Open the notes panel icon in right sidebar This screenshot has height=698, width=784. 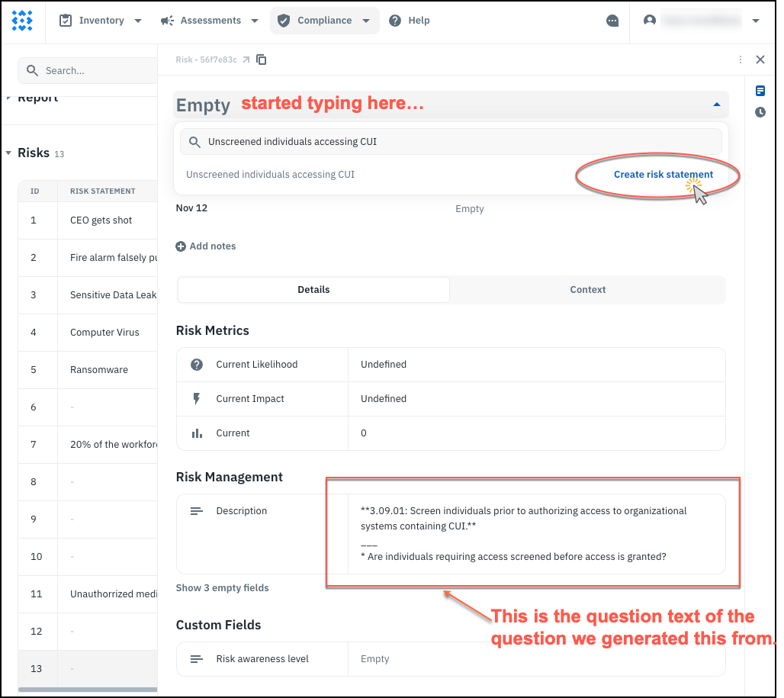pyautogui.click(x=760, y=91)
